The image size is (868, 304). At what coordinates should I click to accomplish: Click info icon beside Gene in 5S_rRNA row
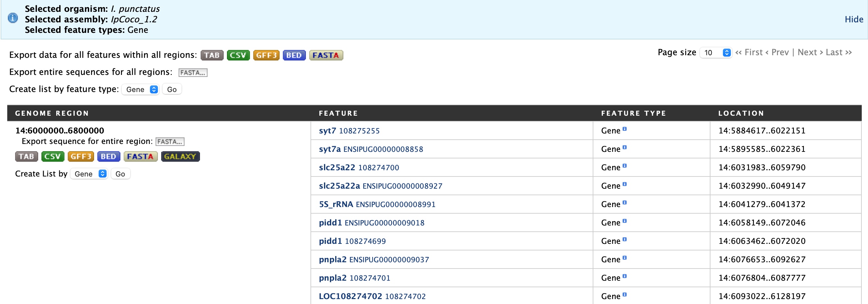(x=624, y=203)
